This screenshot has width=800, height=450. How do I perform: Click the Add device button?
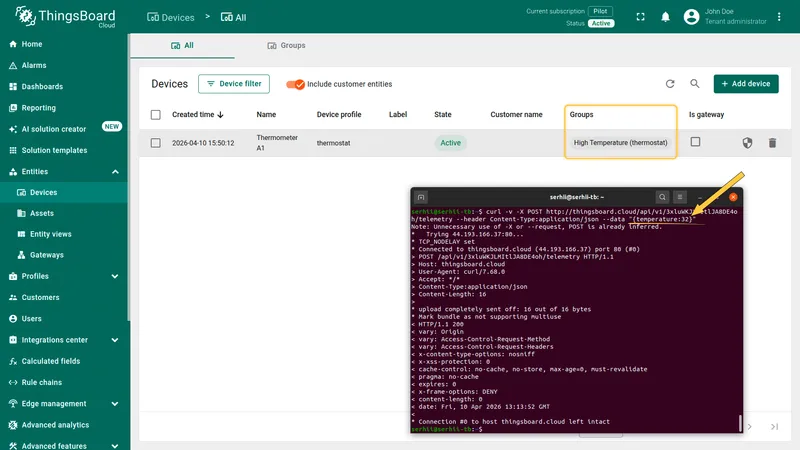(x=746, y=84)
